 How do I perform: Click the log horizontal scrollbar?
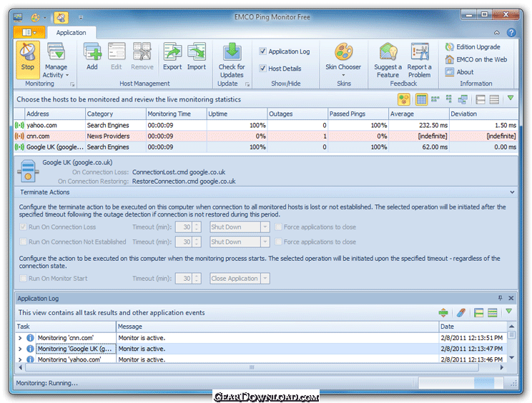tap(252, 367)
